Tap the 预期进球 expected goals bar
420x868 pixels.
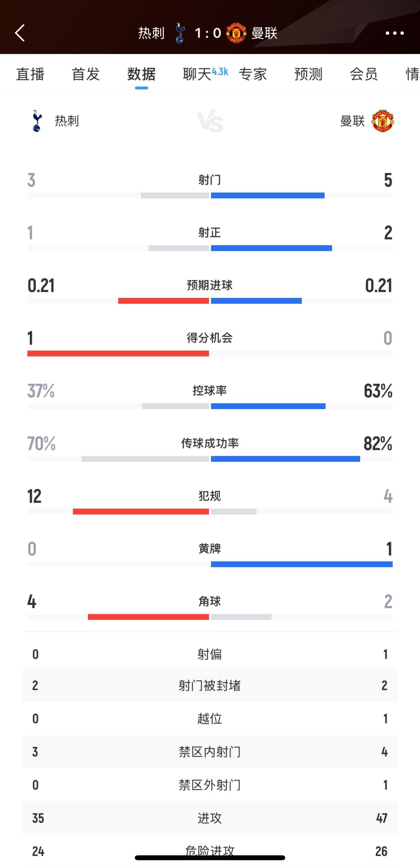[210, 301]
